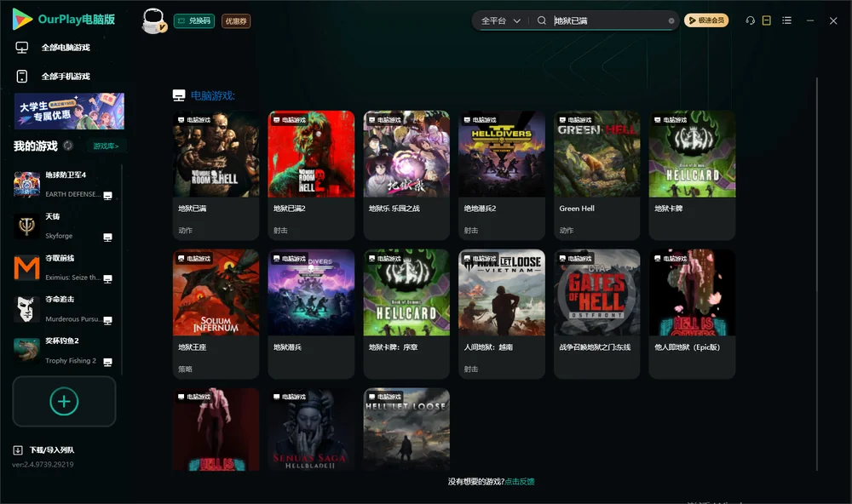852x504 pixels.
Task: Open 地狱卡牌 Hellcard game card
Action: pyautogui.click(x=692, y=175)
